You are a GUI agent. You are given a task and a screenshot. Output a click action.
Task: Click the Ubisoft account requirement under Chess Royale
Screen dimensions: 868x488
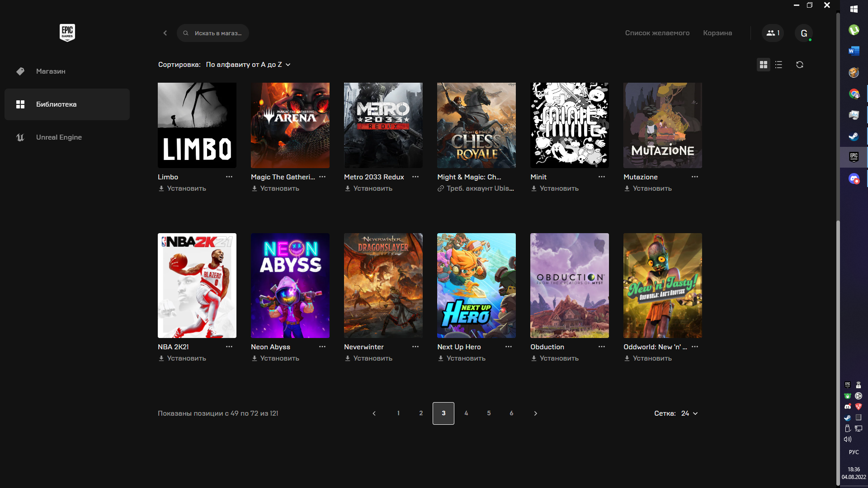coord(476,188)
